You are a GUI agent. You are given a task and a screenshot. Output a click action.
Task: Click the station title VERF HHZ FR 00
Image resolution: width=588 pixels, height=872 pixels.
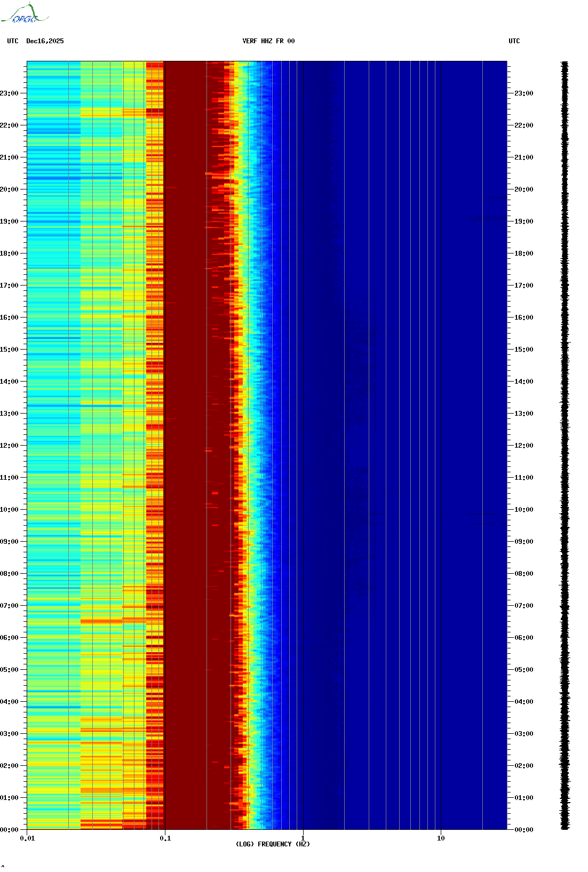point(268,41)
